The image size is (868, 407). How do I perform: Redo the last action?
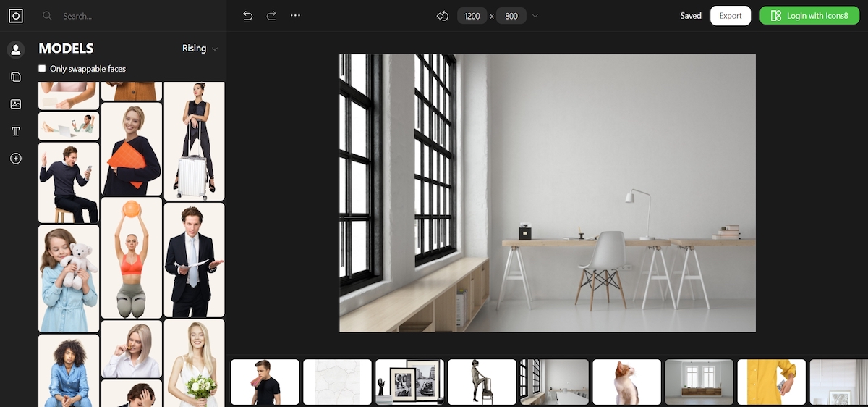tap(271, 15)
